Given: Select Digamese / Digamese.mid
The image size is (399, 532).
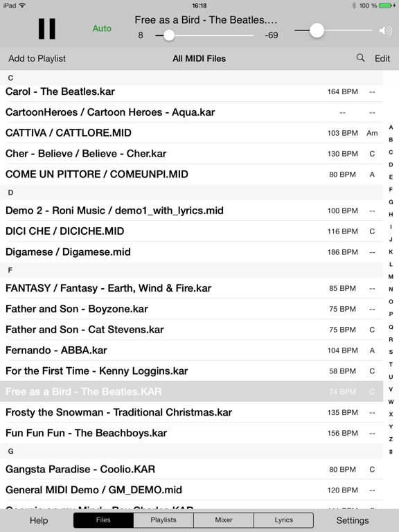Looking at the screenshot, I should [x=192, y=252].
